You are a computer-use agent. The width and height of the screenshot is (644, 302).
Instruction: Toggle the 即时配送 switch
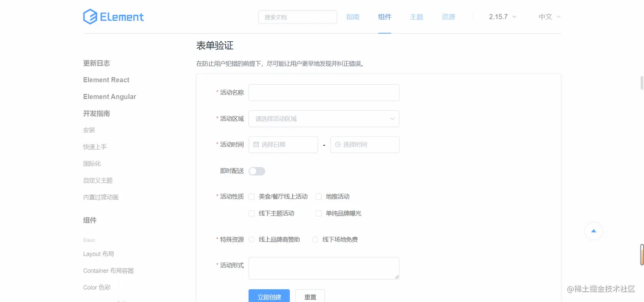257,171
